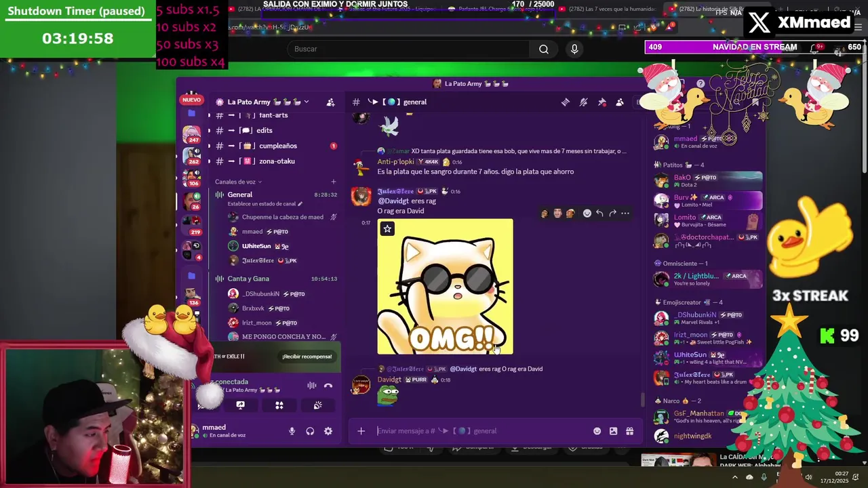
Task: Click the ¡Recibir recompensa! button
Action: click(x=307, y=357)
